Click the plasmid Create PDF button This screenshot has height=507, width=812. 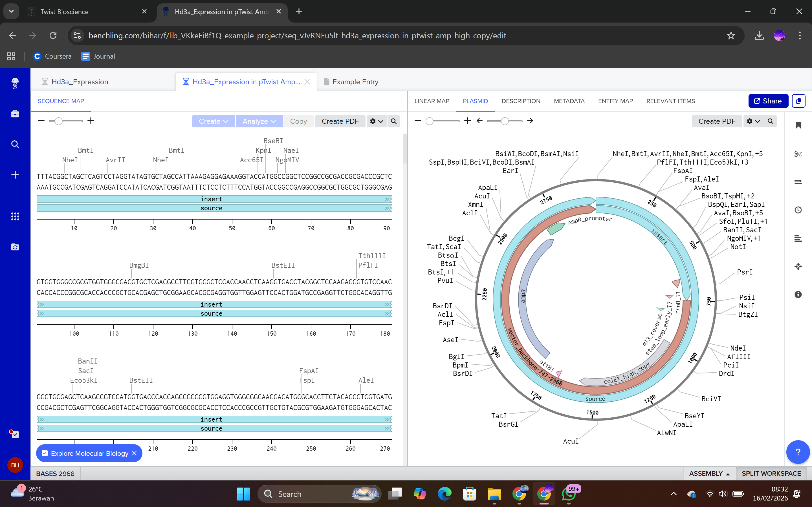point(717,121)
